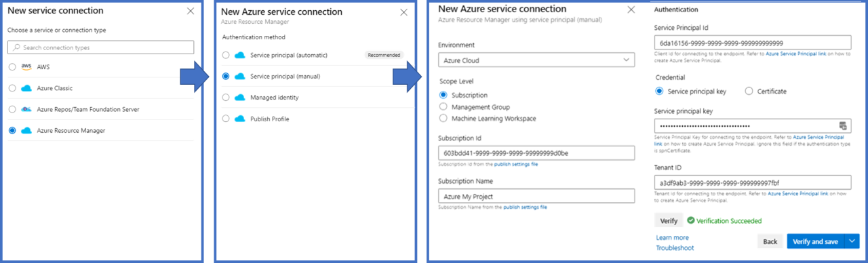The height and width of the screenshot is (263, 868).
Task: Click cloud icon beside Managed identity
Action: (239, 98)
